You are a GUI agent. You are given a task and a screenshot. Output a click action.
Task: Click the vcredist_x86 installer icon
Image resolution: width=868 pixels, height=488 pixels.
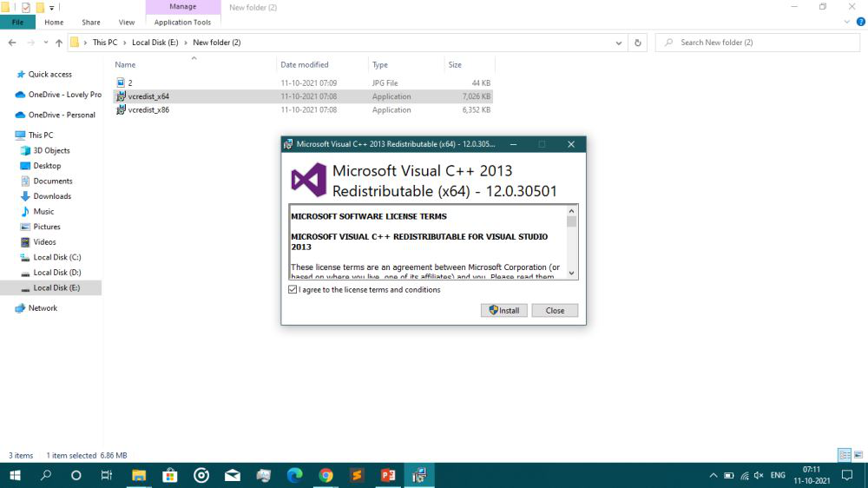(x=121, y=109)
